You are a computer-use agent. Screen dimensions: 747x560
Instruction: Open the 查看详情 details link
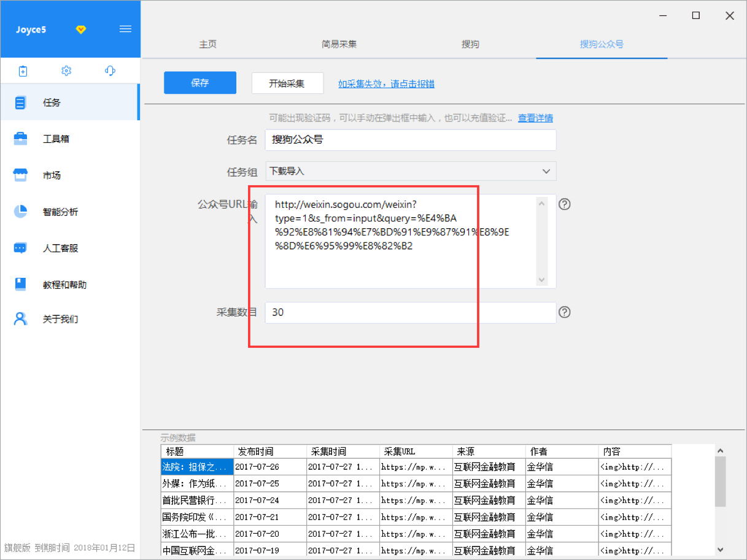[x=535, y=118]
